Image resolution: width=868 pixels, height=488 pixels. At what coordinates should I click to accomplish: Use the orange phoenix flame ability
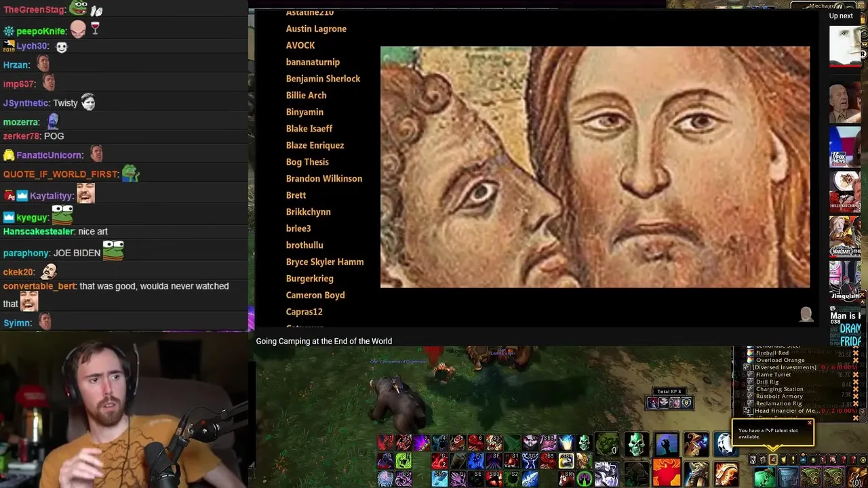click(x=666, y=474)
